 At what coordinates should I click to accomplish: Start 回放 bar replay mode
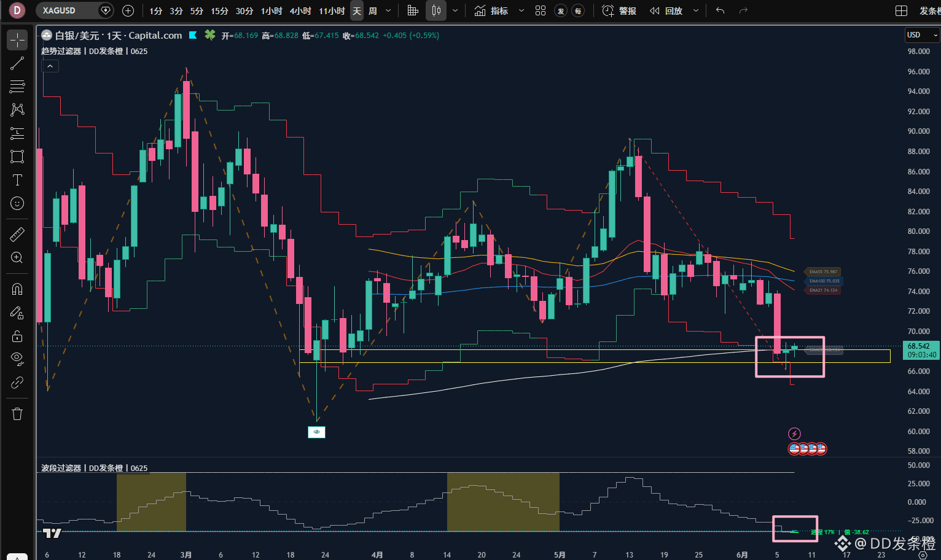[666, 11]
